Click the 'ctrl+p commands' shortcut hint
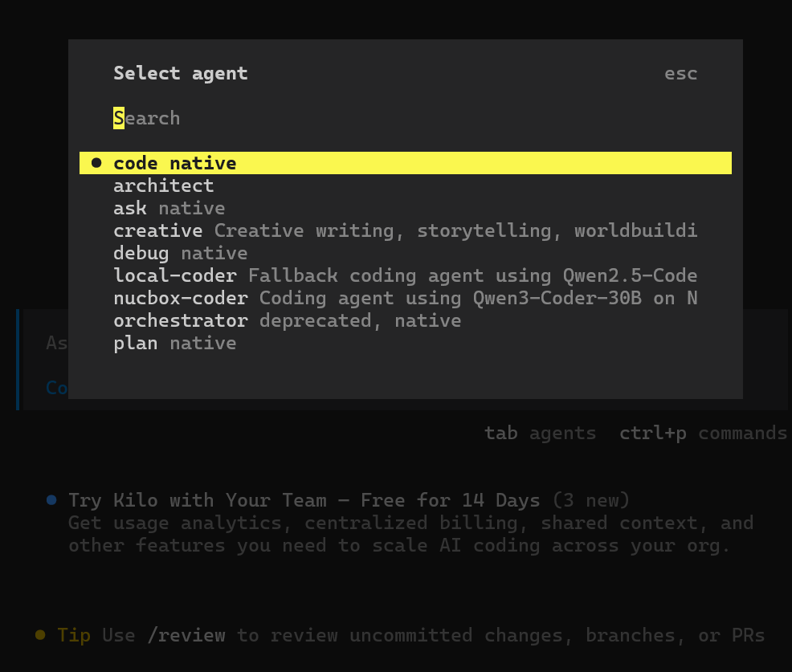The image size is (792, 672). coord(703,433)
